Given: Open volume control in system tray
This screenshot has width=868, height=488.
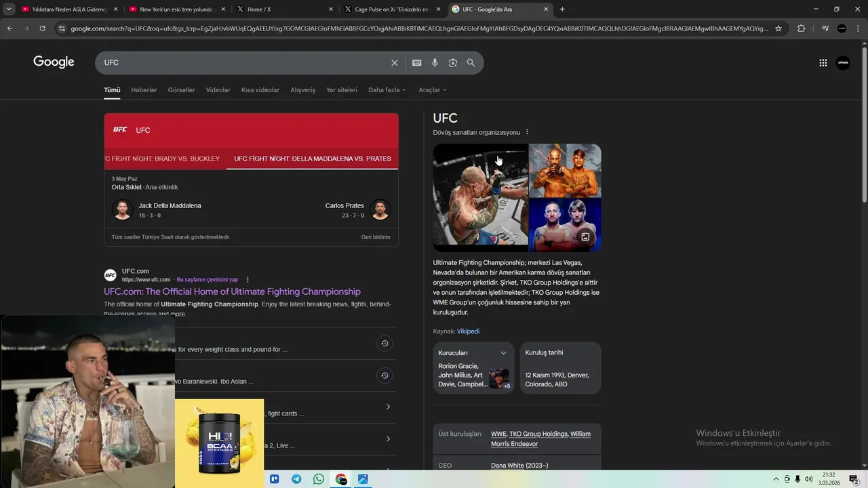Looking at the screenshot, I should pyautogui.click(x=808, y=479).
